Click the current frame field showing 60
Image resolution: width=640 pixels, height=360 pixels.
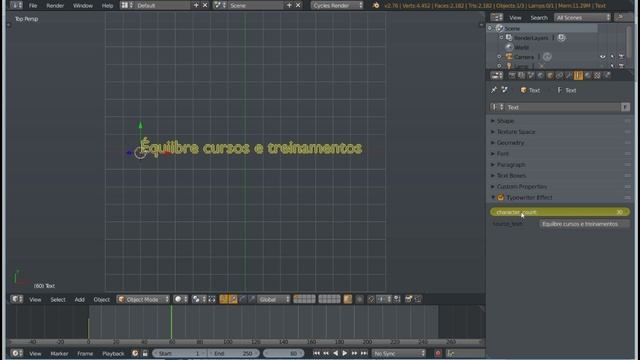coord(283,353)
